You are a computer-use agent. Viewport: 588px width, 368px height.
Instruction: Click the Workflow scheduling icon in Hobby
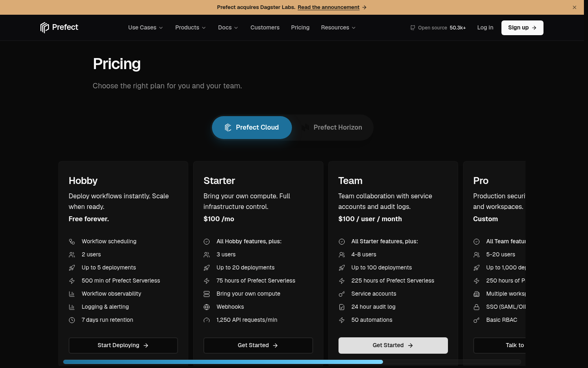tap(72, 242)
